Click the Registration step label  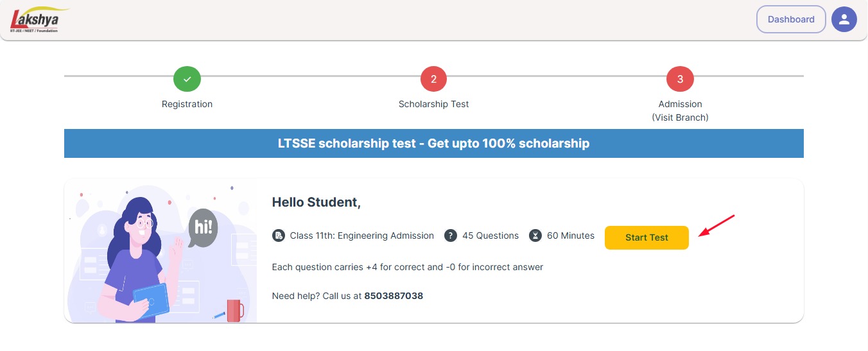pos(187,104)
